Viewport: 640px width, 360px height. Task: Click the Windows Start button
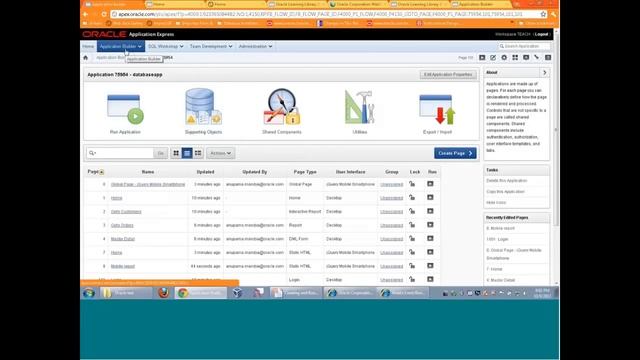click(89, 293)
